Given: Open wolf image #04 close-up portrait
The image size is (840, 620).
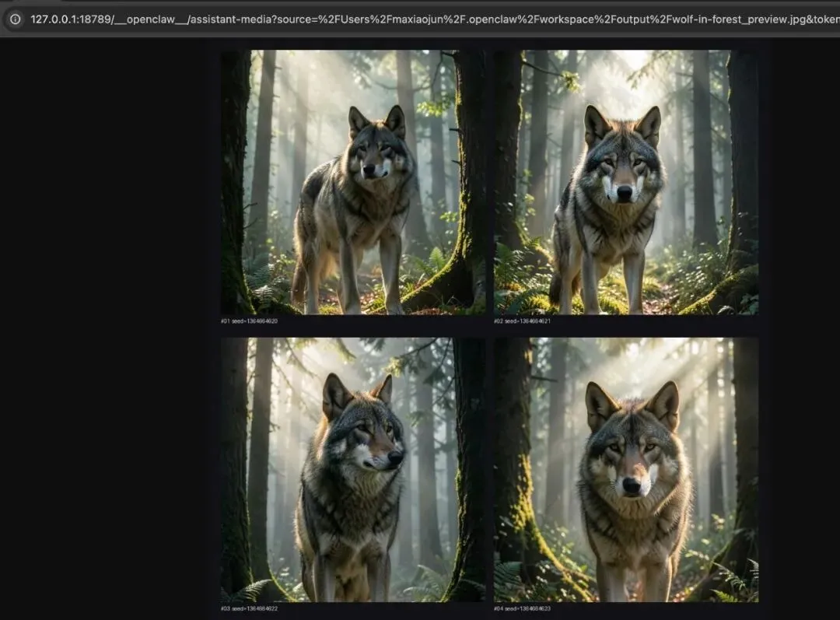Looking at the screenshot, I should point(625,469).
